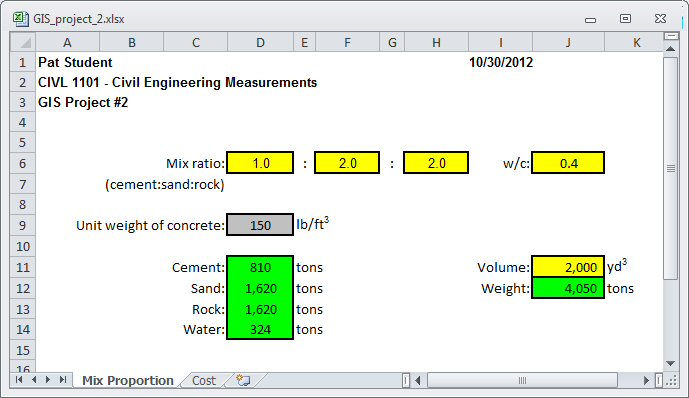
Task: Click the select-all corner box of the grid
Action: [x=23, y=42]
